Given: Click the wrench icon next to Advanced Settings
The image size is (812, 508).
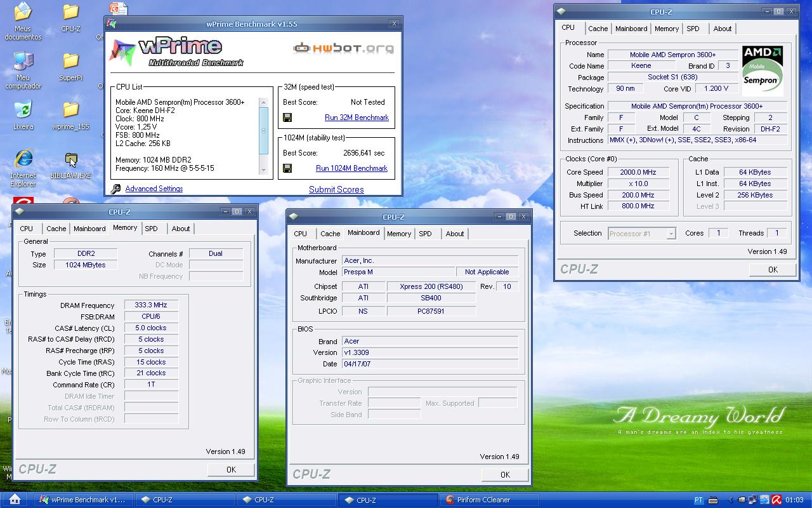Looking at the screenshot, I should [115, 189].
